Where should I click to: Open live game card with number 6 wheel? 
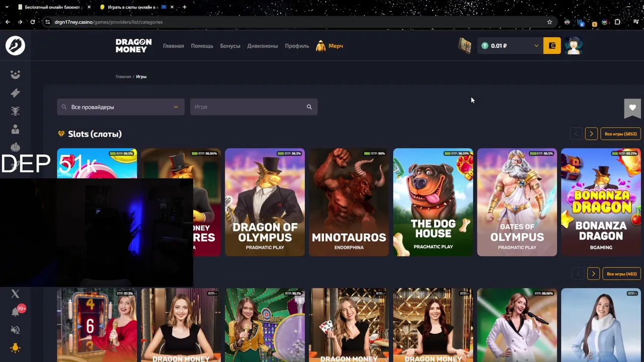[97, 325]
